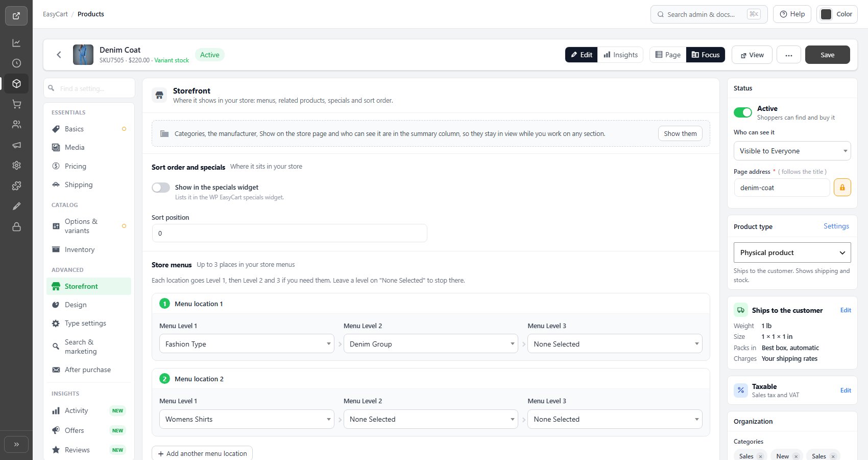Open Options & variants section
Viewport: 868px width, 460px height.
coord(89,226)
